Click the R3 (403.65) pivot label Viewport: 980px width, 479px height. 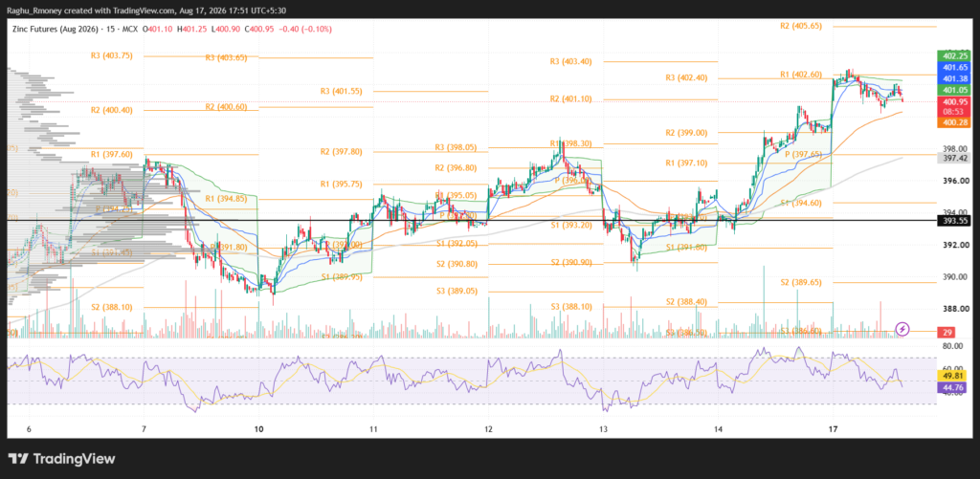[x=226, y=57]
